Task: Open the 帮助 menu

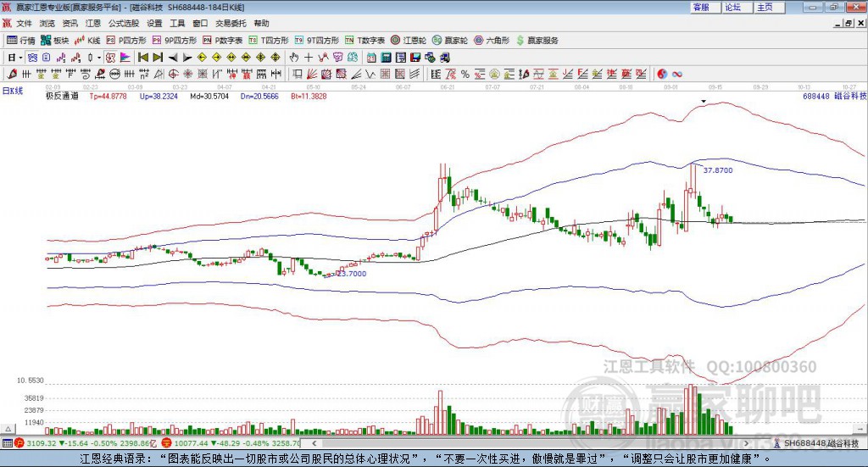Action: (x=261, y=23)
